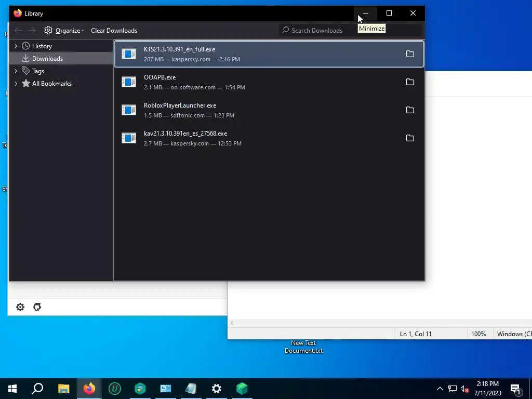Open containing folder for KTS21.3.10.391_en_full.exe
Screen dimensions: 532x399
point(410,54)
